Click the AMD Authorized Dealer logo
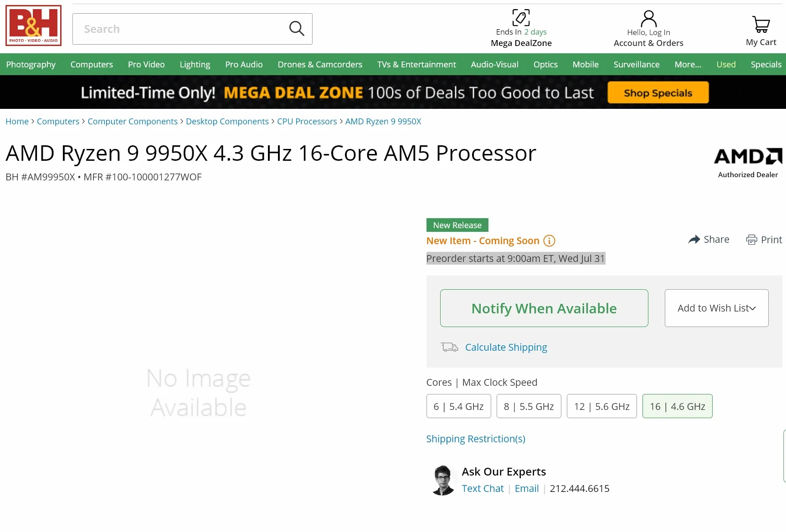Image resolution: width=786 pixels, height=532 pixels. [x=748, y=163]
